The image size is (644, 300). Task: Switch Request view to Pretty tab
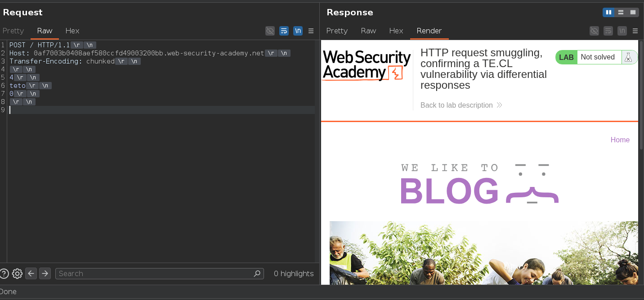[13, 31]
